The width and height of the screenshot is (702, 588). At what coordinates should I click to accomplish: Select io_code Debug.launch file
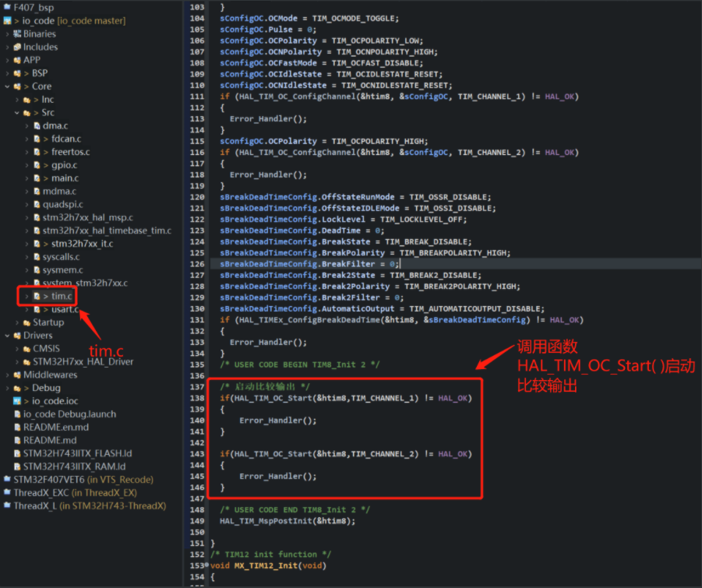(69, 414)
